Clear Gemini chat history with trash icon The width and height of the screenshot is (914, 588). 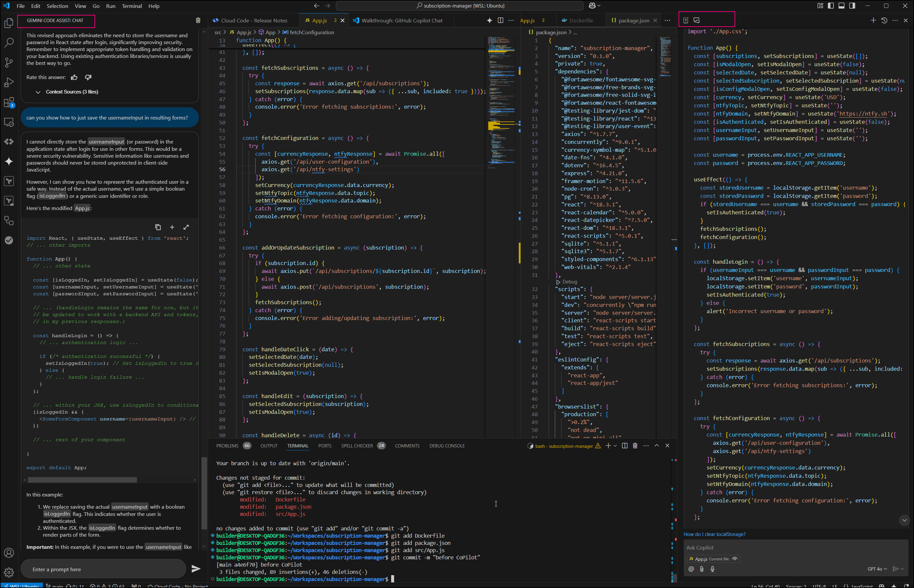point(198,20)
